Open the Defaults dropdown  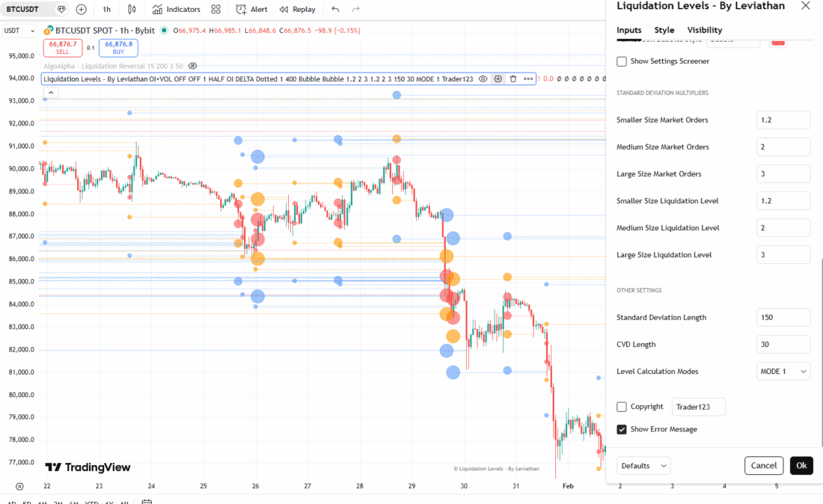[643, 466]
